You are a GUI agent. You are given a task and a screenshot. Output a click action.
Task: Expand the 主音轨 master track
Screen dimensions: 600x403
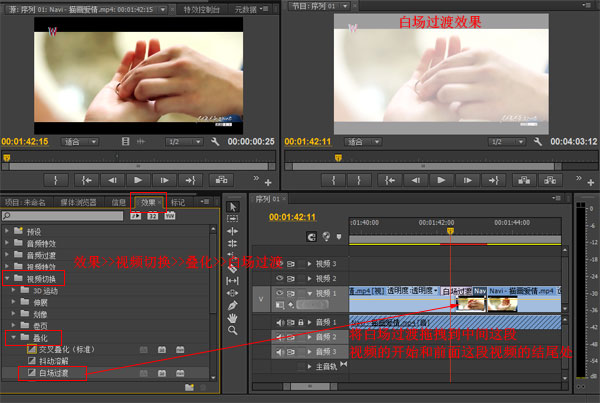[x=309, y=367]
